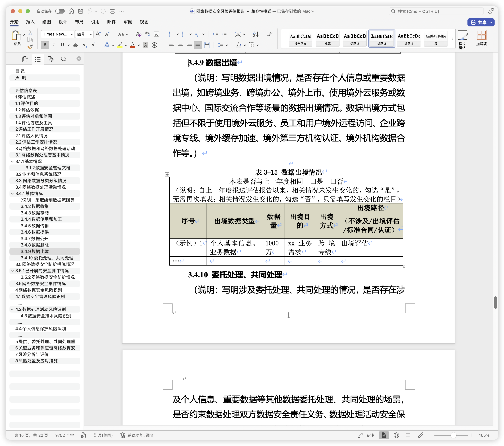Toggle show paragraph marks icon
504x446 pixels.
click(x=270, y=34)
